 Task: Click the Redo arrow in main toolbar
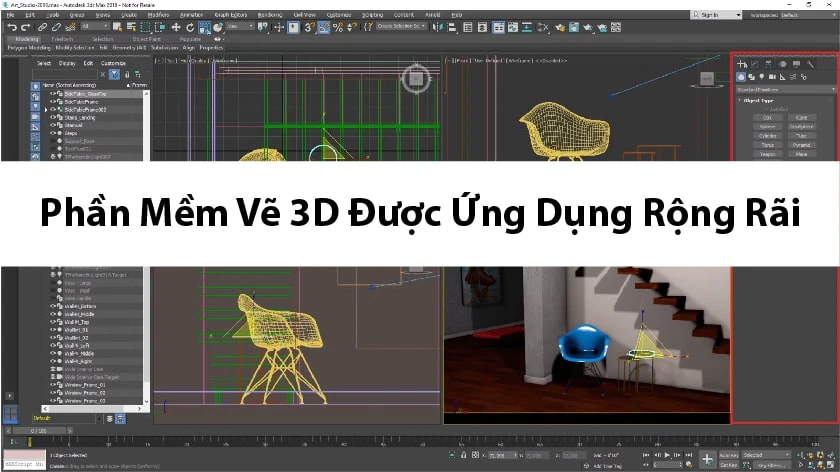pyautogui.click(x=25, y=27)
